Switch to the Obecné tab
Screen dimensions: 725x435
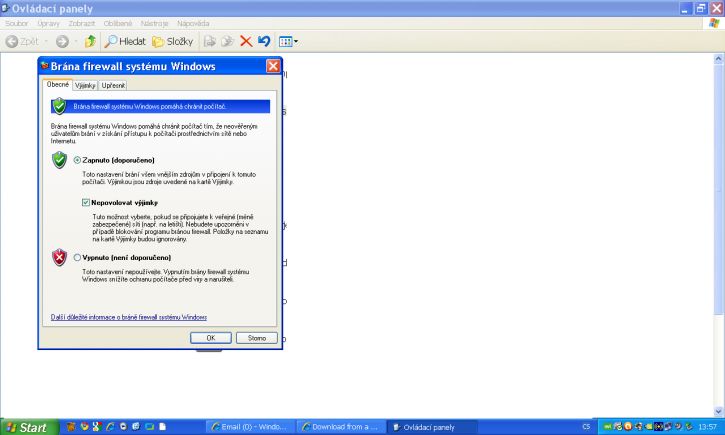click(x=58, y=85)
